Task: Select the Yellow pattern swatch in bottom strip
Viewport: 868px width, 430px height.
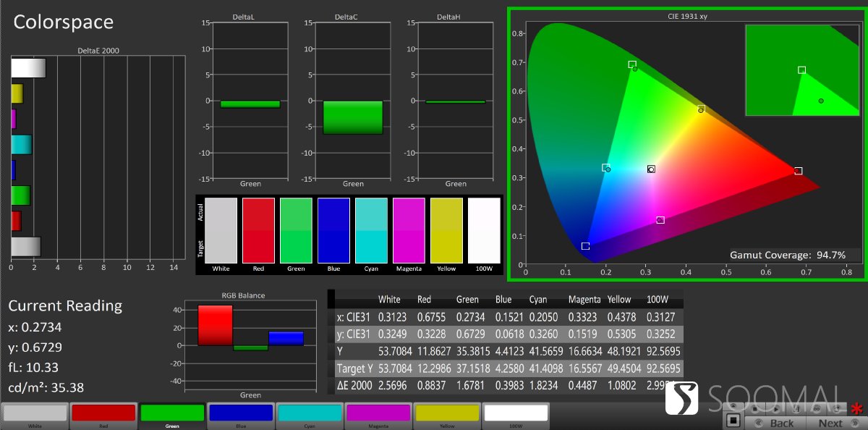Action: pyautogui.click(x=447, y=413)
